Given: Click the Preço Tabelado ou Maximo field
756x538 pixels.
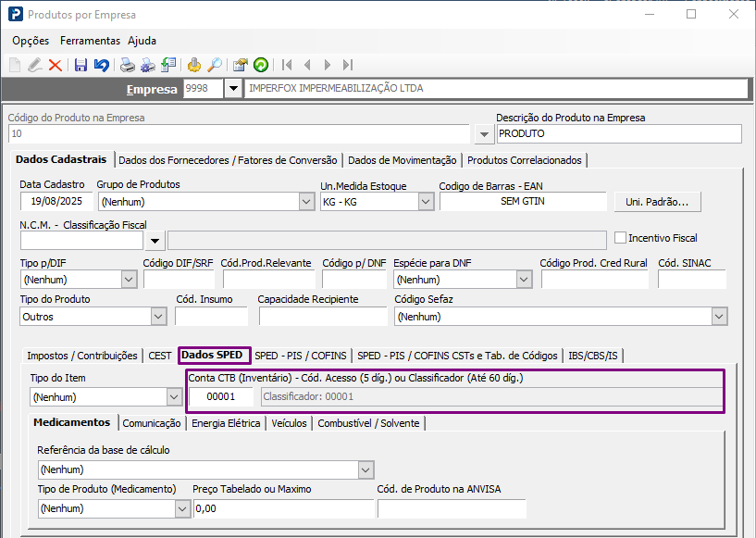Looking at the screenshot, I should pyautogui.click(x=282, y=508).
